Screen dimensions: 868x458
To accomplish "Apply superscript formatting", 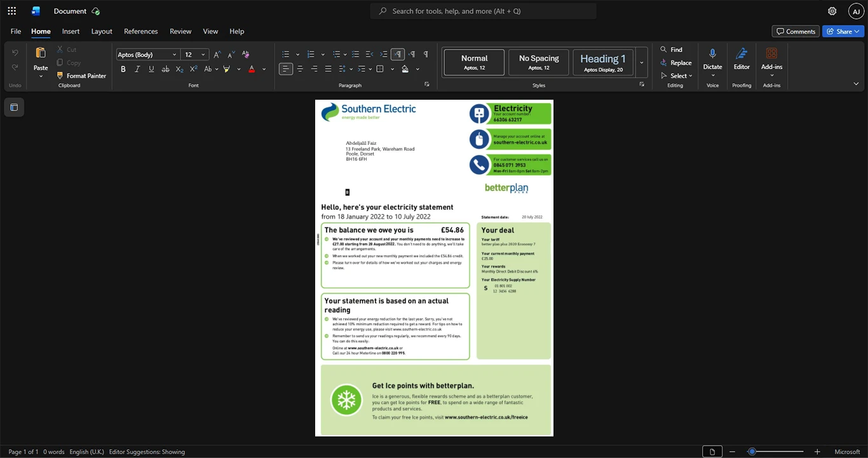I will coord(193,69).
